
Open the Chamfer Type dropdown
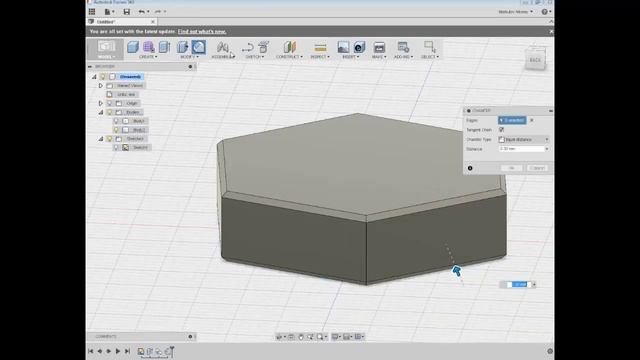(x=524, y=140)
